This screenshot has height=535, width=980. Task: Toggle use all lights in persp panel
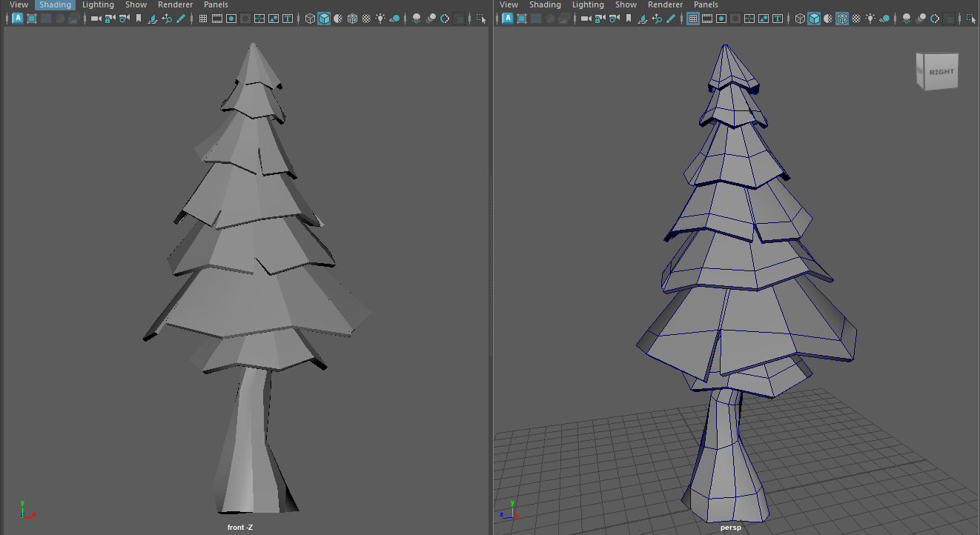click(870, 19)
